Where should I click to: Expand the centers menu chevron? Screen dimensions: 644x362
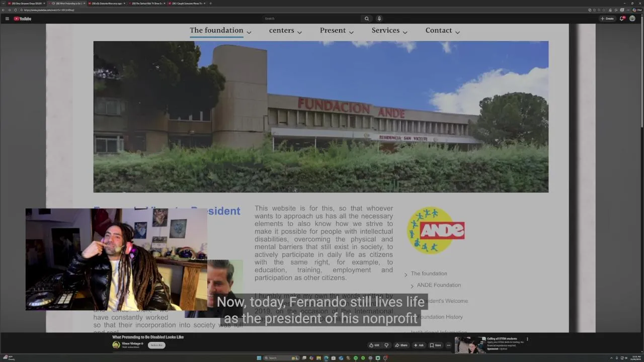coord(299,32)
